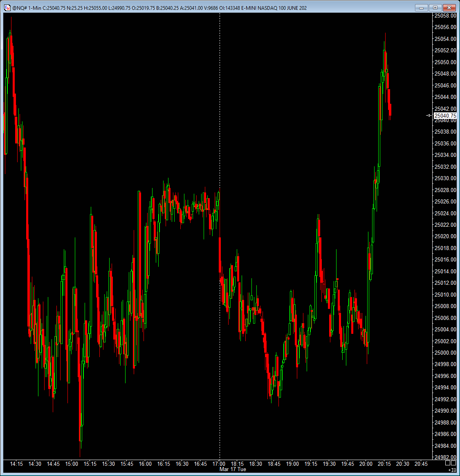Maximize the chart window
460x476 pixels.
click(435, 8)
